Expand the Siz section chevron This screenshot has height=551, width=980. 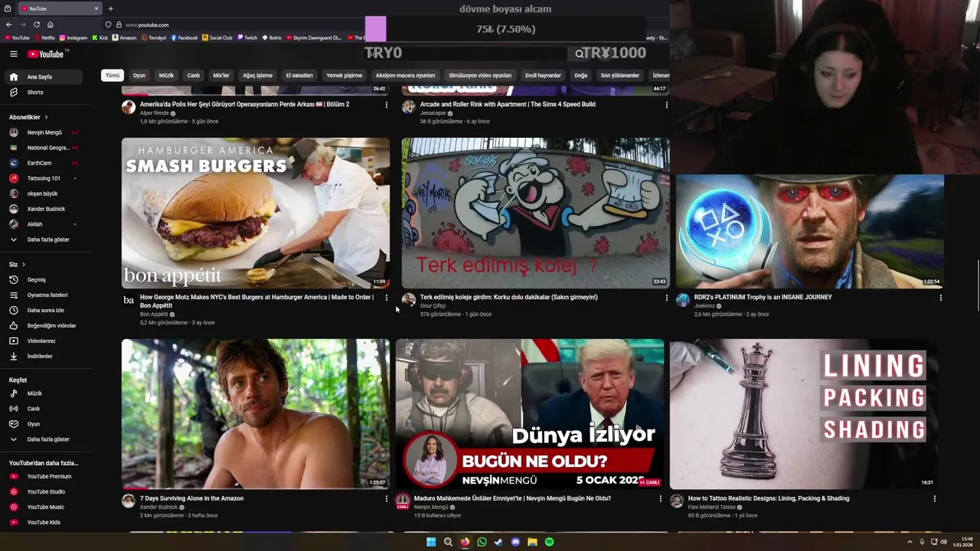(x=23, y=265)
